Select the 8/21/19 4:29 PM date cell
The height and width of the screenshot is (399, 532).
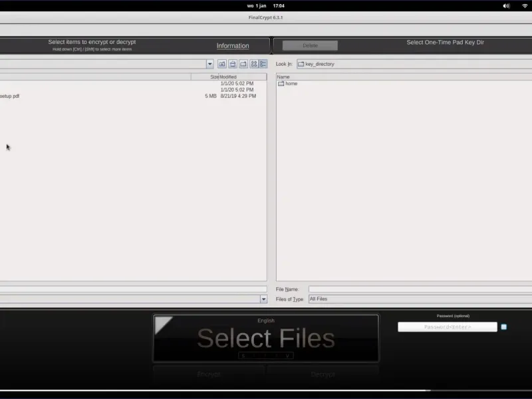click(x=238, y=96)
